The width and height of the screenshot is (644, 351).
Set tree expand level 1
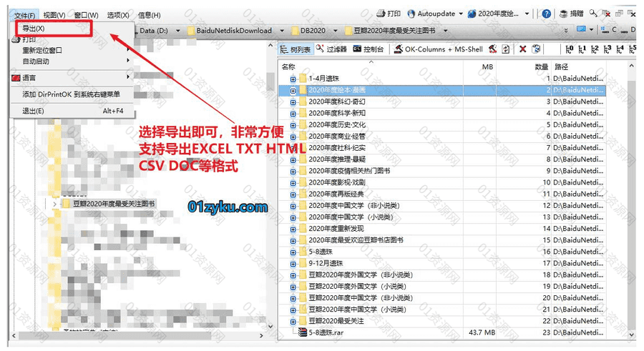tap(582, 49)
